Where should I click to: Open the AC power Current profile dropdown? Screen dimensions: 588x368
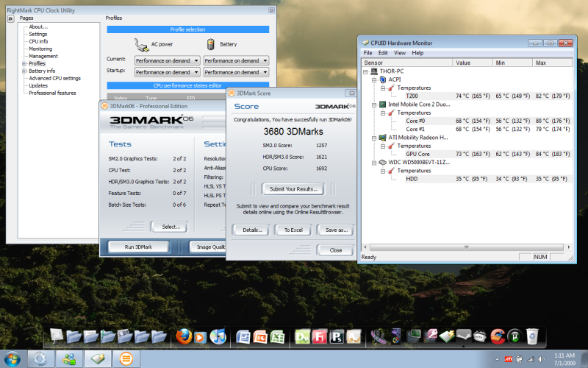click(x=168, y=60)
